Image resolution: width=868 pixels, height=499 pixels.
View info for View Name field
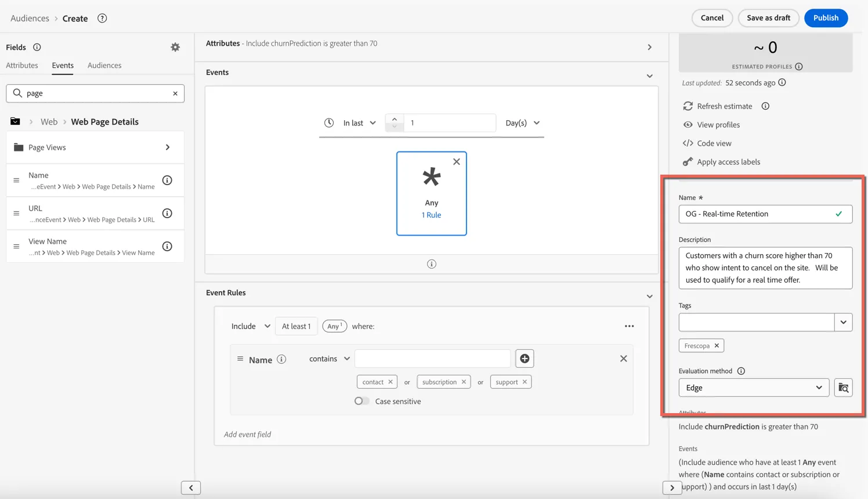167,246
